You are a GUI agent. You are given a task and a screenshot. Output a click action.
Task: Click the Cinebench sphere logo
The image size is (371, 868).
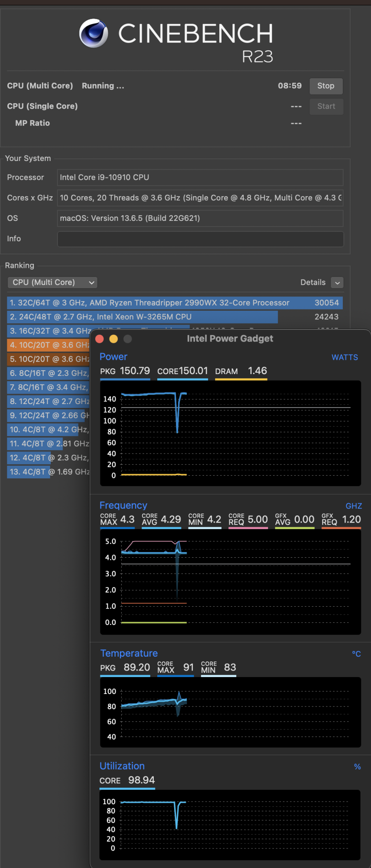(x=93, y=33)
